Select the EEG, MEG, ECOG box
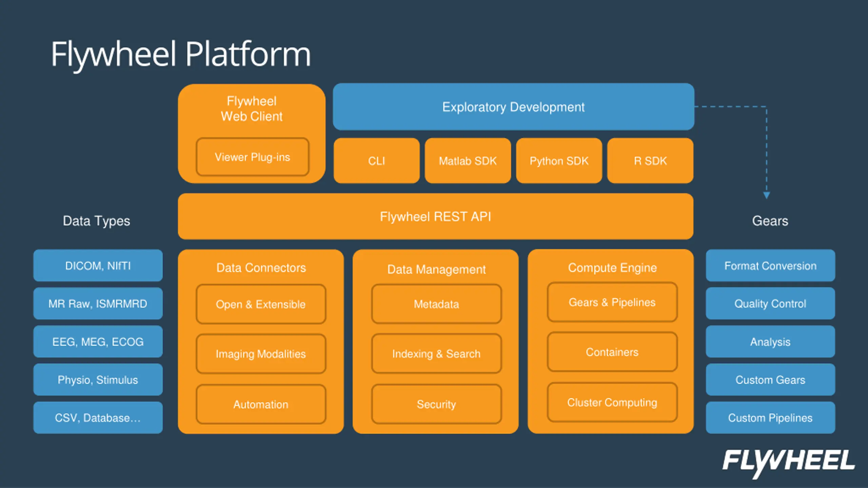Image resolution: width=868 pixels, height=488 pixels. point(98,342)
